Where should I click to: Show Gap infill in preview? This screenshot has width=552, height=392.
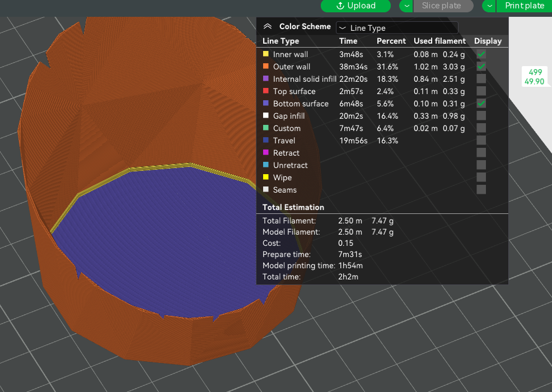pyautogui.click(x=481, y=116)
